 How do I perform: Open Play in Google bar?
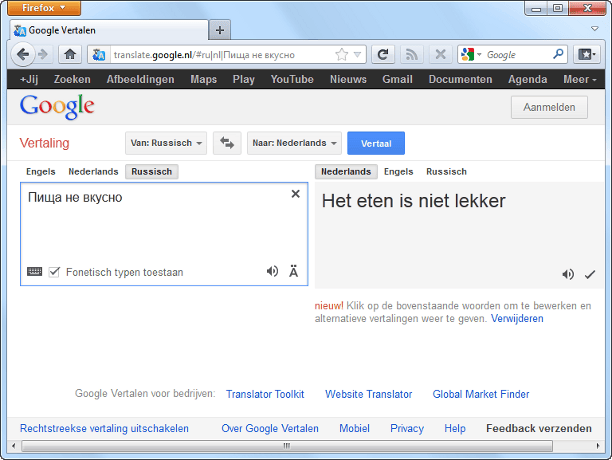[244, 79]
